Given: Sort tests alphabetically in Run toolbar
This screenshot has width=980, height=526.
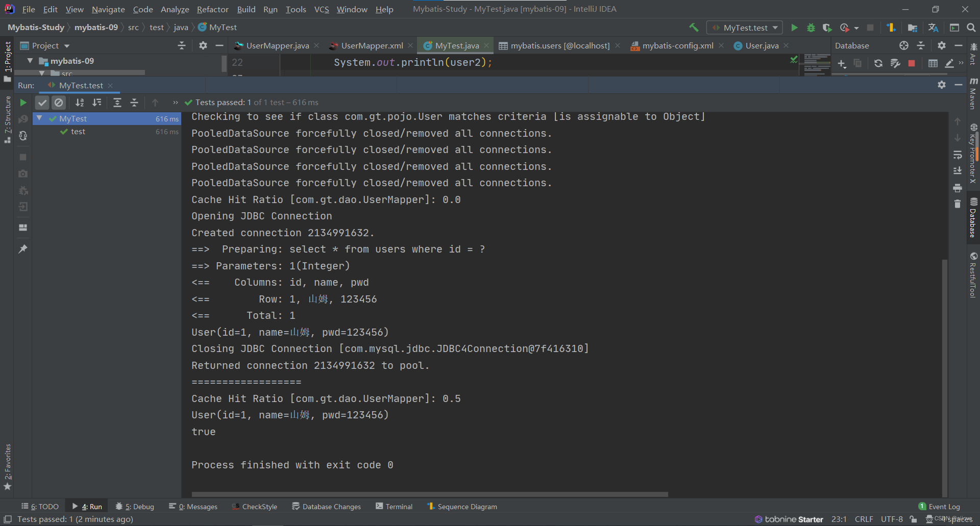Looking at the screenshot, I should [80, 103].
